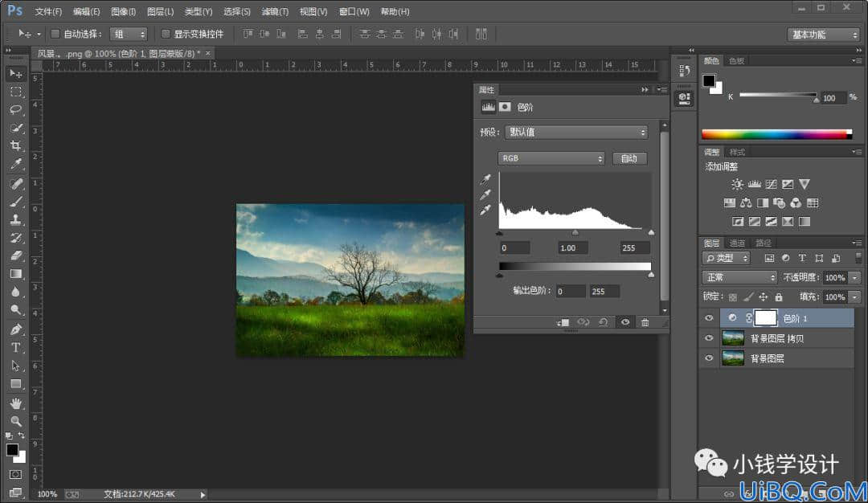This screenshot has width=868, height=503.
Task: Hide the 背景图层 拷贝 layer
Action: 709,338
